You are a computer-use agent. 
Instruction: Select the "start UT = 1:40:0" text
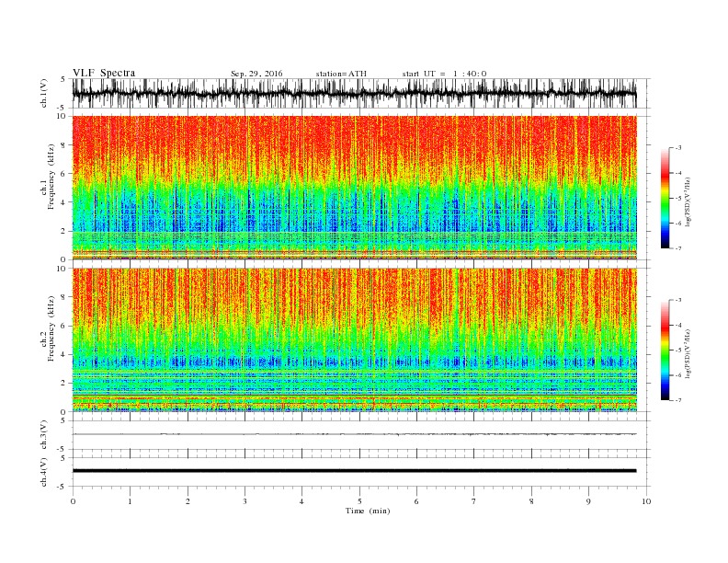444,74
